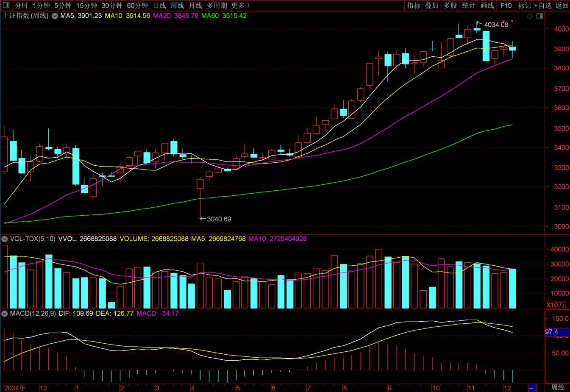Viewport: 570px width, 392px height.
Task: Open the MACD indicator dropdown arrow
Action: coord(5,314)
